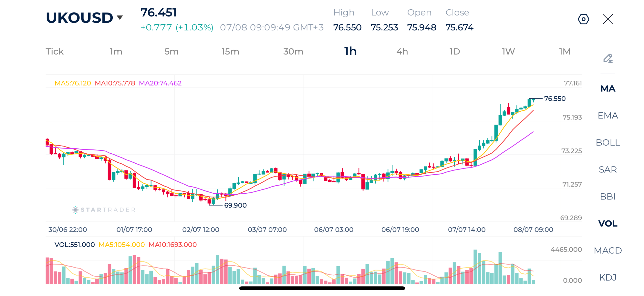
Task: Select the Tick timeframe
Action: (54, 51)
